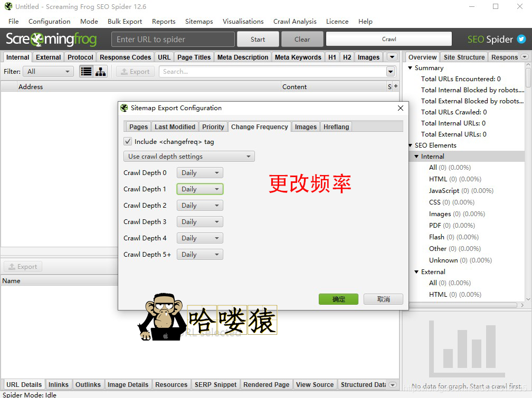Select the Change Frequency tab

[x=260, y=127]
